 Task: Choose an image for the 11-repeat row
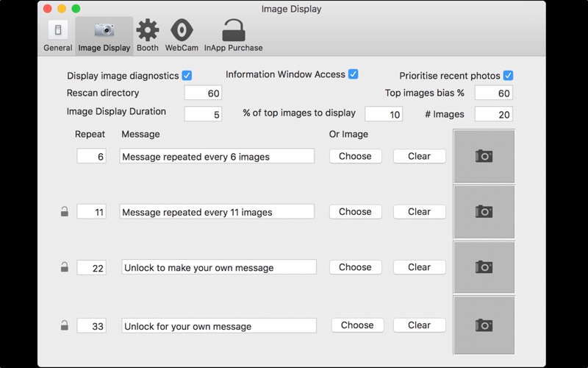point(356,212)
